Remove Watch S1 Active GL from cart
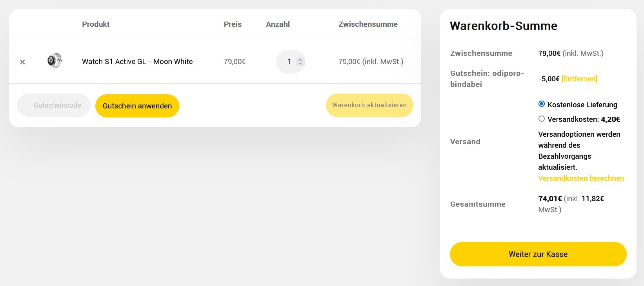 coord(22,62)
